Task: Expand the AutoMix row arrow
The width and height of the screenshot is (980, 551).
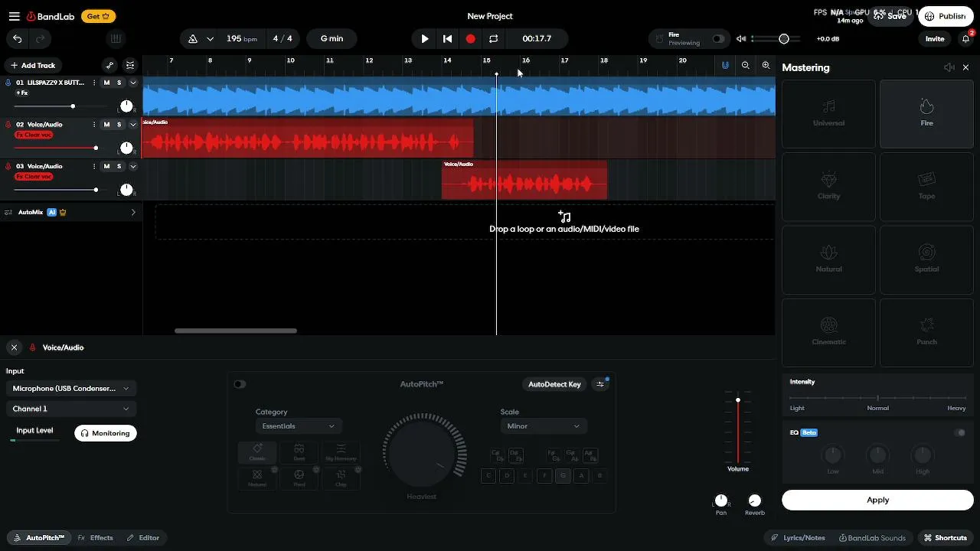Action: point(133,212)
